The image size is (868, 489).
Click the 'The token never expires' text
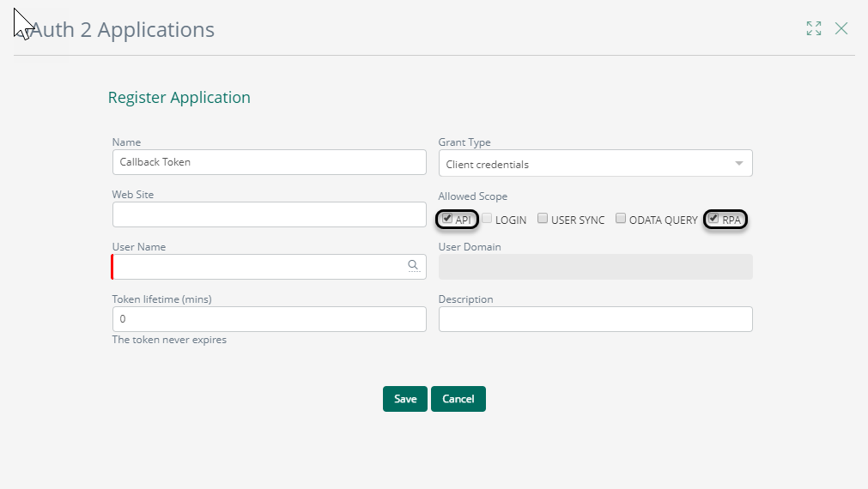pos(169,340)
